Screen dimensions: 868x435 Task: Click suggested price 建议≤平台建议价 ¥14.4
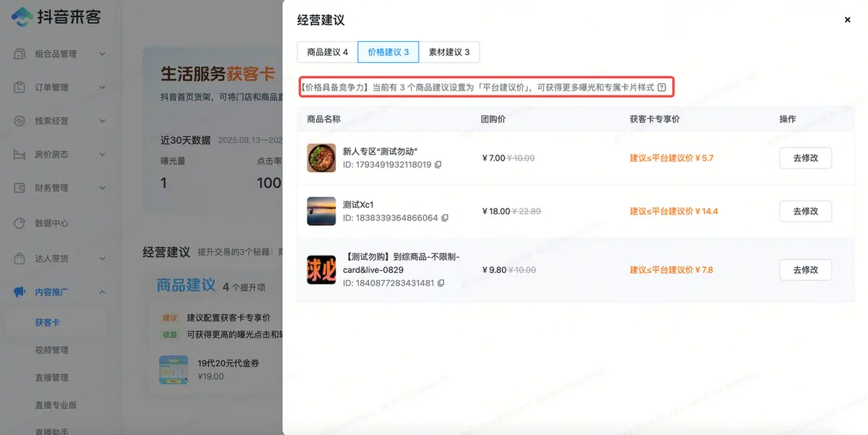673,211
